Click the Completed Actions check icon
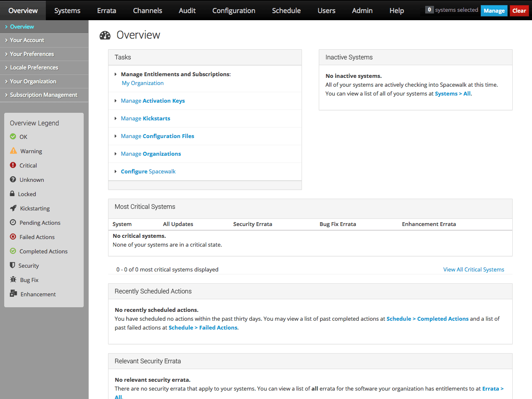The image size is (532, 399). coord(13,251)
